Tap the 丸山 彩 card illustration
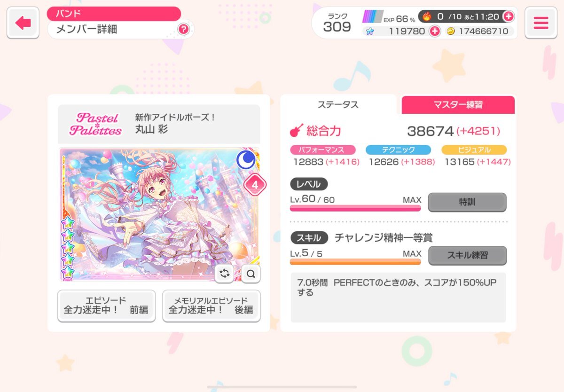This screenshot has height=392, width=564. (x=158, y=214)
